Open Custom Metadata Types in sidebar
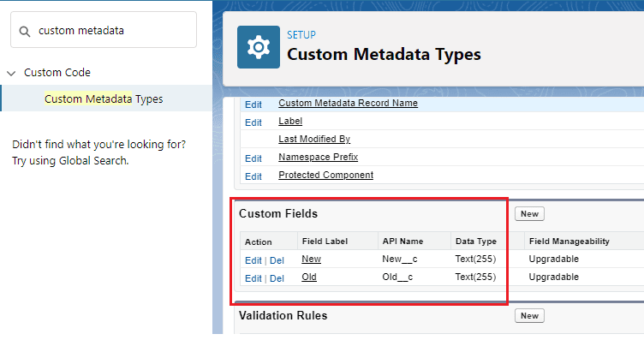Image resolution: width=644 pixels, height=346 pixels. click(x=103, y=98)
